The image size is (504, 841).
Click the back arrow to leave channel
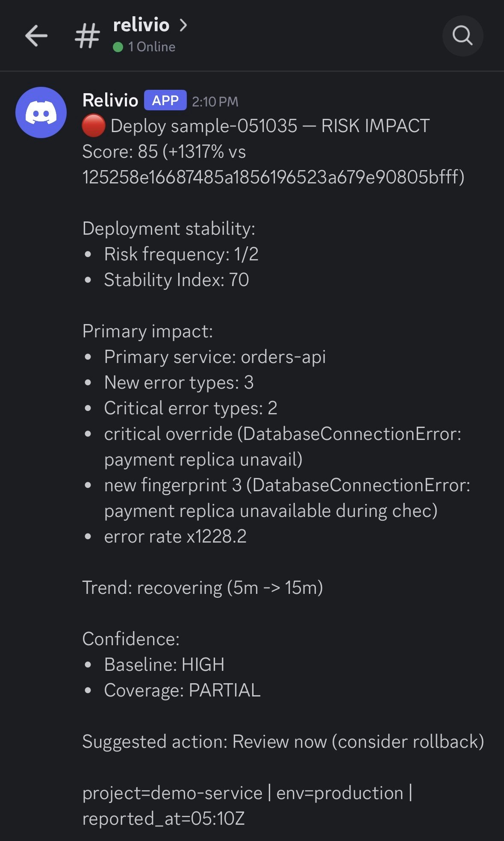pyautogui.click(x=37, y=36)
